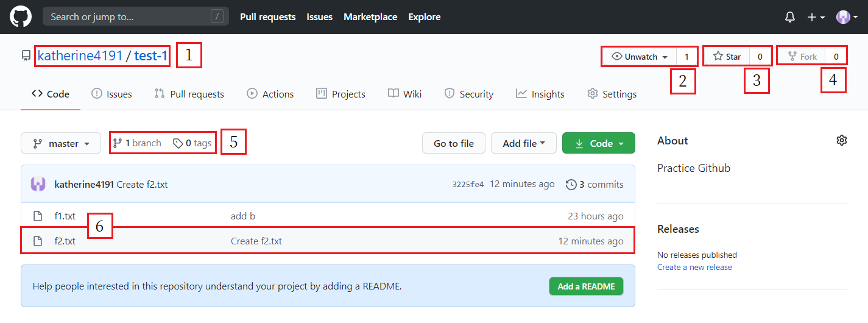Click the Add a README button
Image resolution: width=868 pixels, height=323 pixels.
tap(586, 286)
